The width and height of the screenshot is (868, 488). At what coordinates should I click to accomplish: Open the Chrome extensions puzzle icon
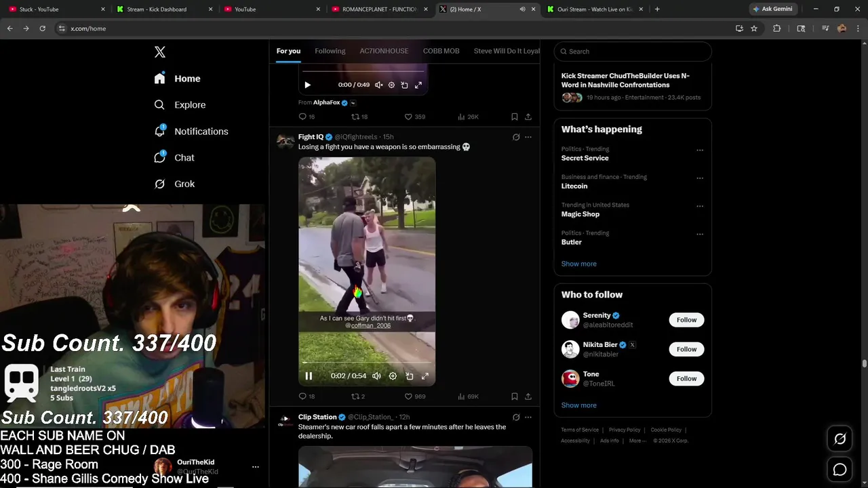tap(777, 28)
